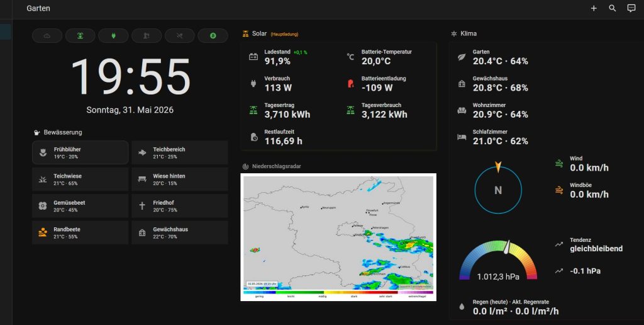644x325 pixels.
Task: Click the Tendenz trend arrow icon
Action: (559, 244)
